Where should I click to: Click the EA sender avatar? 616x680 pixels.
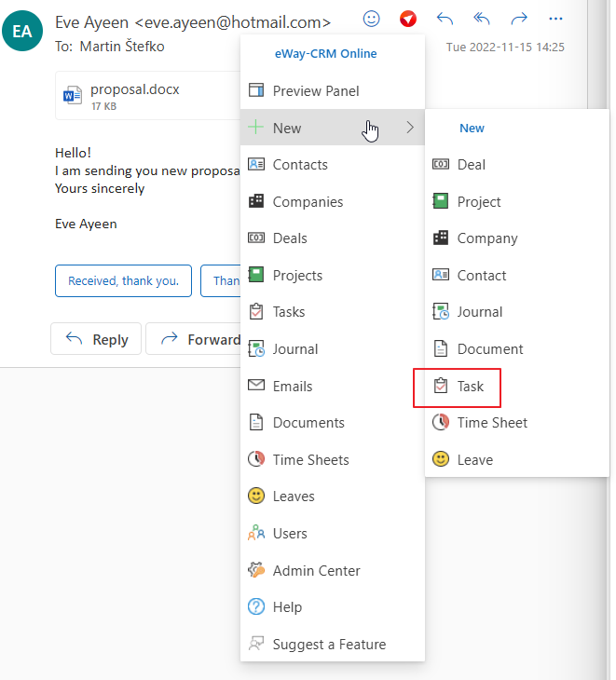22,31
